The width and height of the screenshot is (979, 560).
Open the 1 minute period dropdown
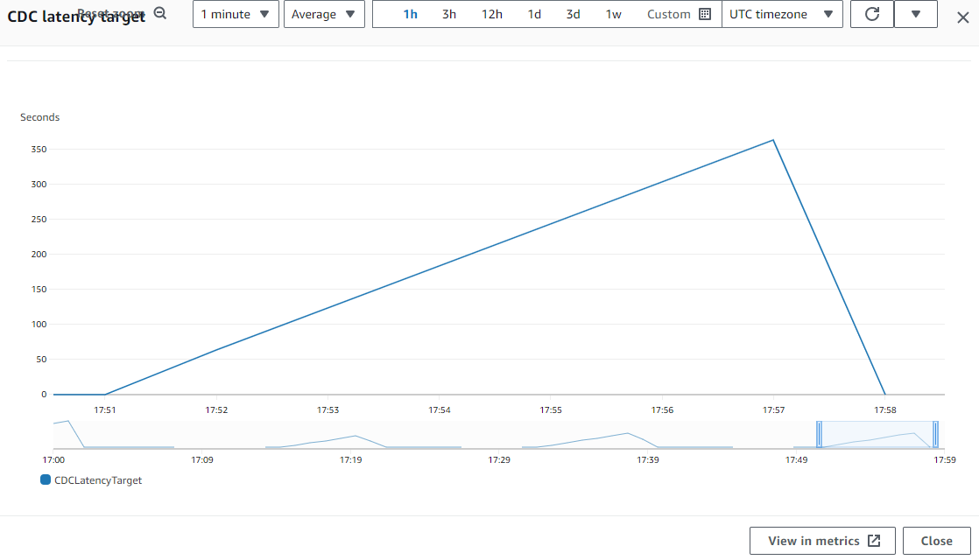pos(236,14)
